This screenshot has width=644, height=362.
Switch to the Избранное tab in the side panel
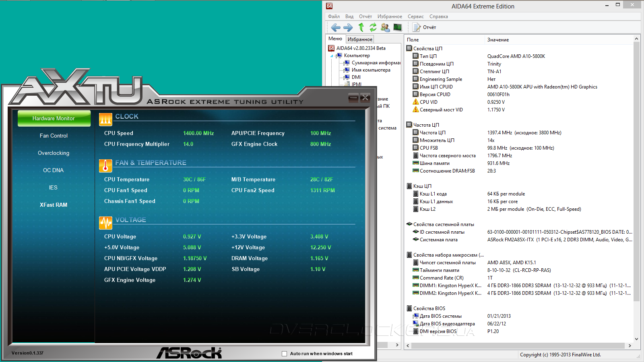(x=360, y=39)
